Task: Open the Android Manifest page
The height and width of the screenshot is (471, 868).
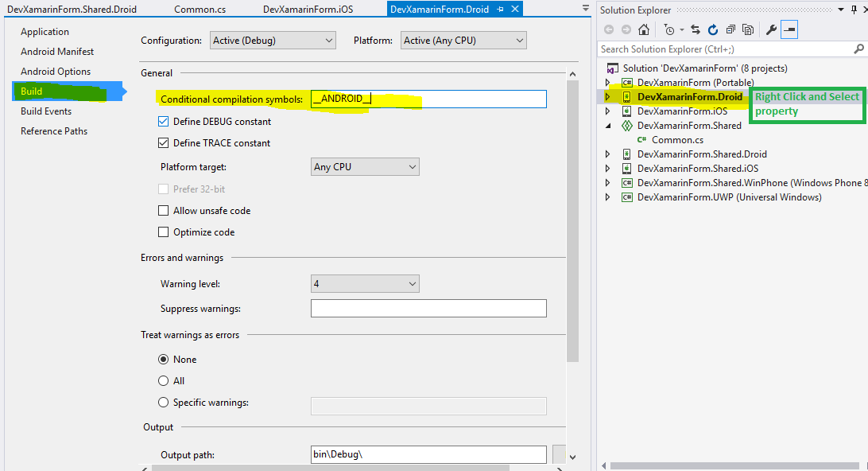Action: click(x=57, y=52)
